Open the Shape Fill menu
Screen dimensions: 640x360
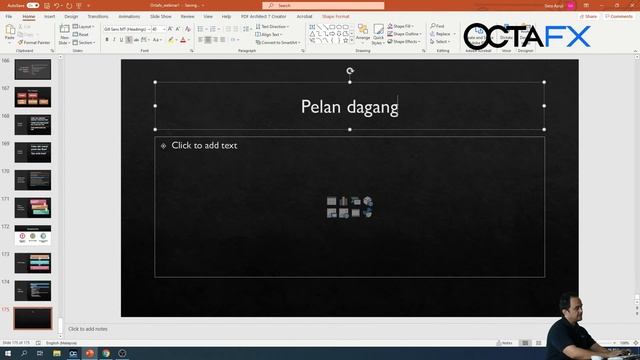point(400,26)
